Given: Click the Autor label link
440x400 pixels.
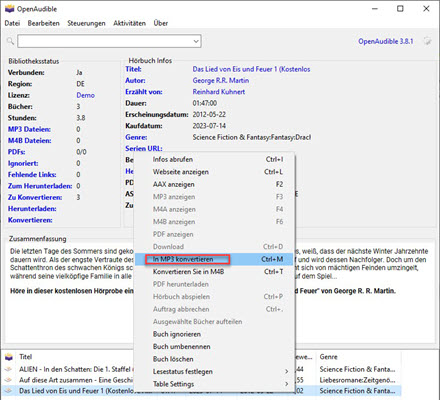Looking at the screenshot, I should coord(135,81).
